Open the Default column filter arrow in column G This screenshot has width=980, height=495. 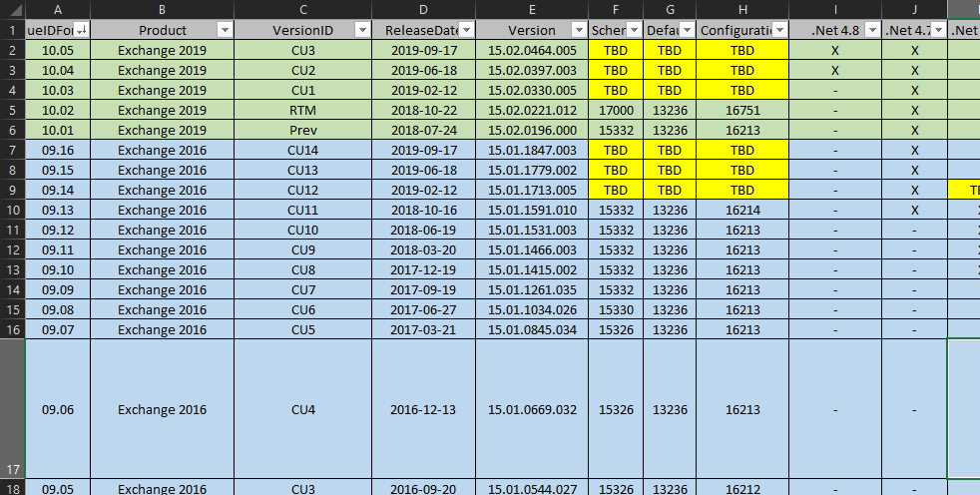coord(687,30)
